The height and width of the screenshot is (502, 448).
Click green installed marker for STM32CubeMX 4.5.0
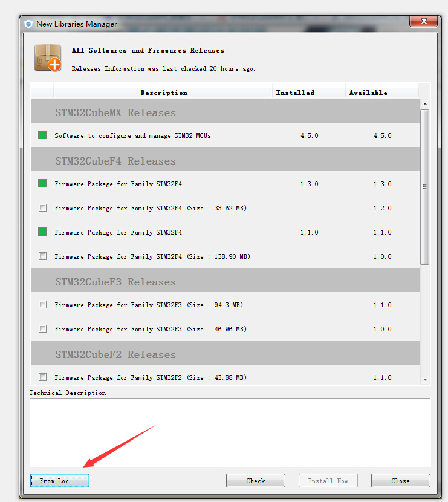42,135
